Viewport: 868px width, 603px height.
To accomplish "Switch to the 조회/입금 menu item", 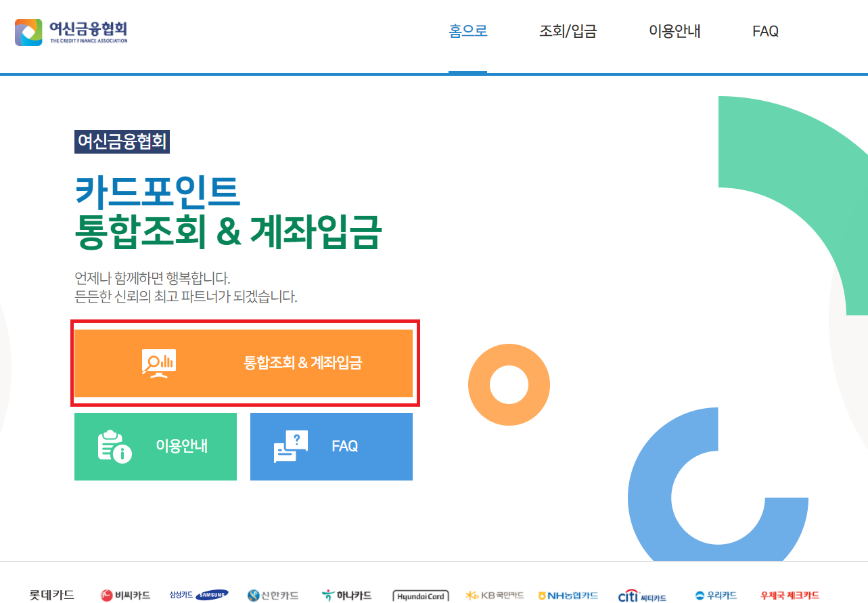I will (x=568, y=31).
